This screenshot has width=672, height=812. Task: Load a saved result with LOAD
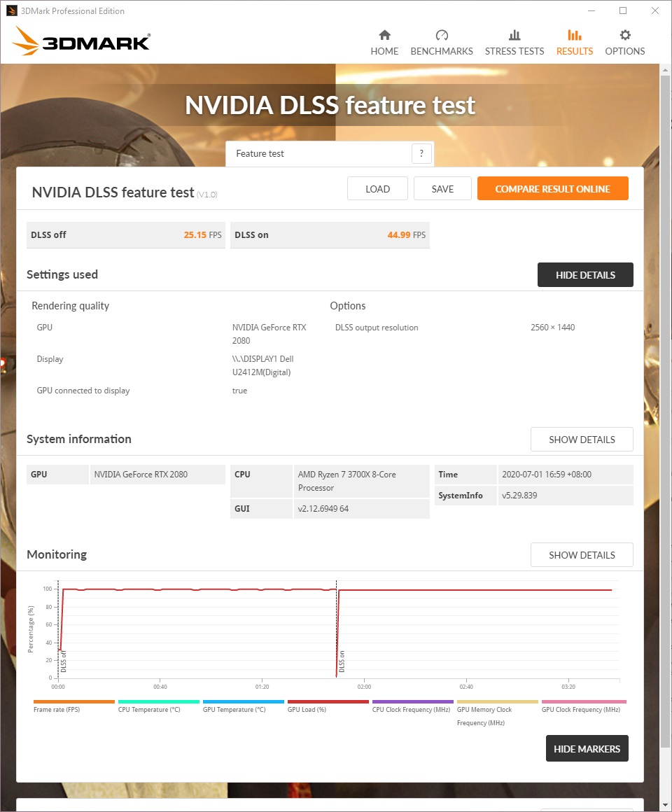tap(377, 188)
